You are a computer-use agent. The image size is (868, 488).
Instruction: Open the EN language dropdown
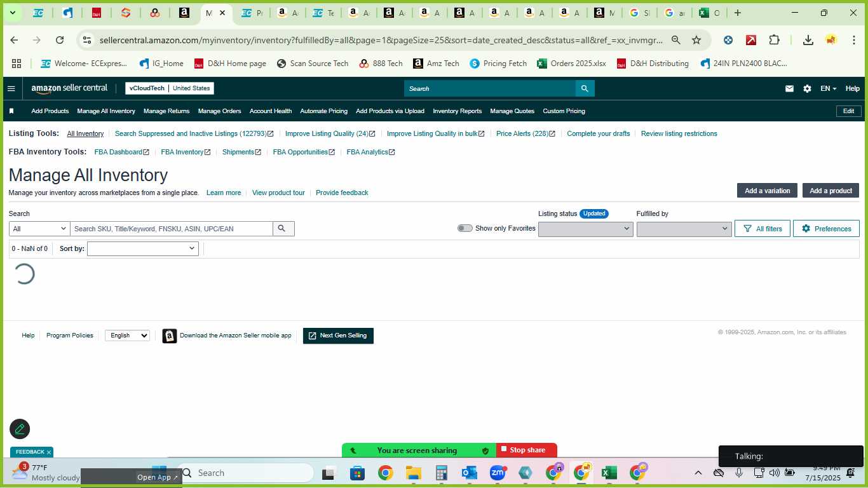pyautogui.click(x=828, y=88)
